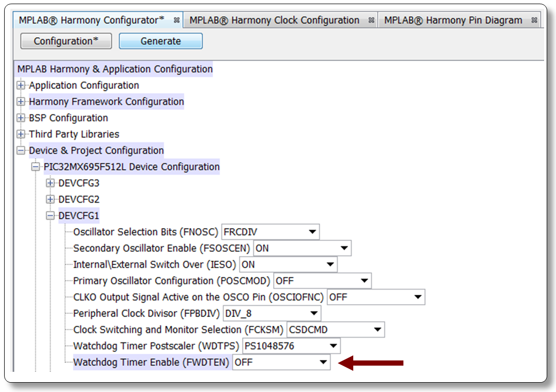Close the MPLAB Harmony Configurator tab
The width and height of the screenshot is (556, 392).
176,20
